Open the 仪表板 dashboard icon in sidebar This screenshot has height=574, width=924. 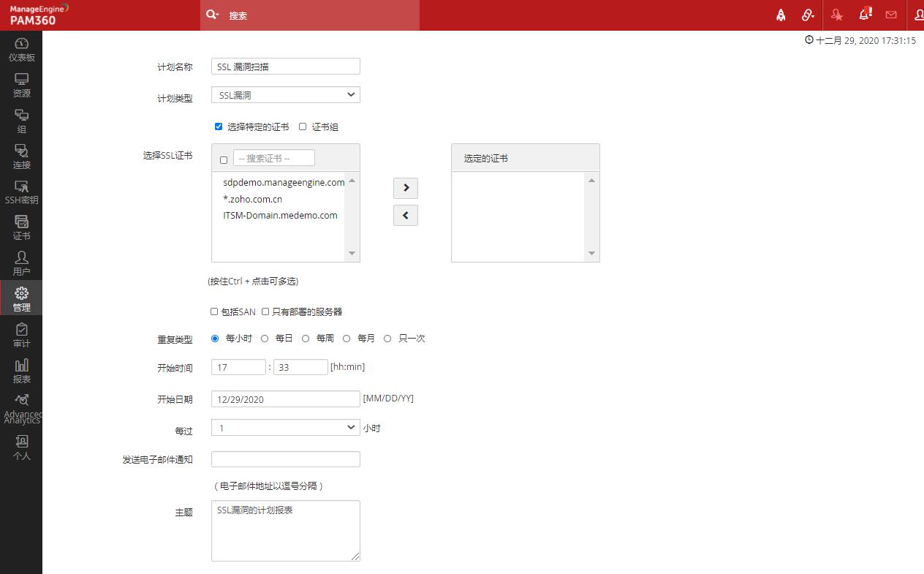pos(21,49)
